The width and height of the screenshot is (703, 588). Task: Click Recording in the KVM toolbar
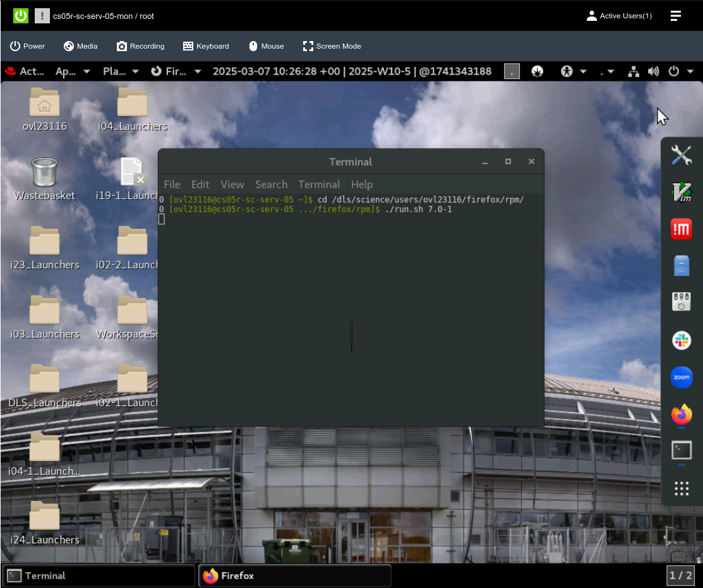[141, 46]
